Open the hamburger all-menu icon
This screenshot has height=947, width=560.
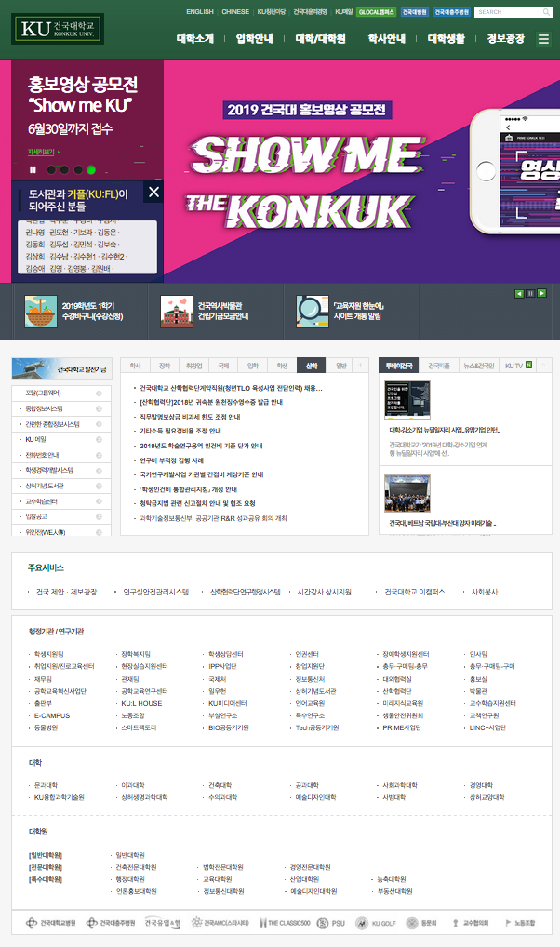click(543, 39)
